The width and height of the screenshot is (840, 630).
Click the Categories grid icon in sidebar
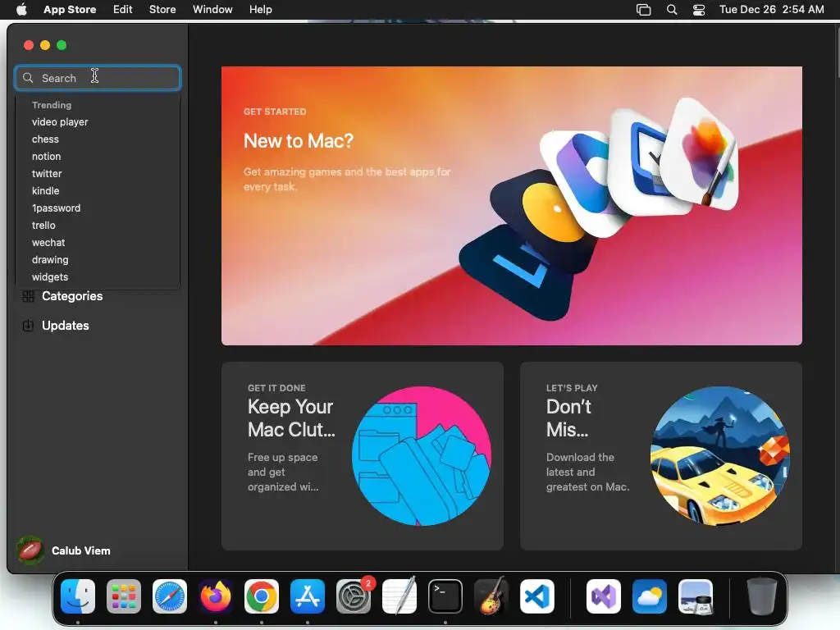tap(29, 296)
